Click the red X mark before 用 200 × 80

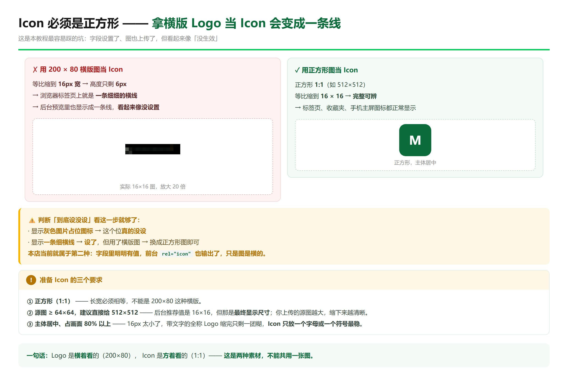35,70
